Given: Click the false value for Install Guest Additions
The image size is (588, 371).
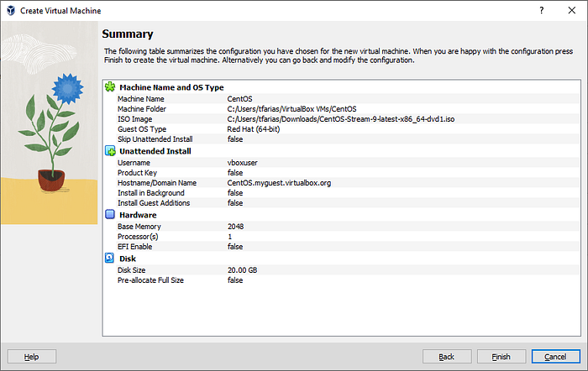Looking at the screenshot, I should coord(235,203).
